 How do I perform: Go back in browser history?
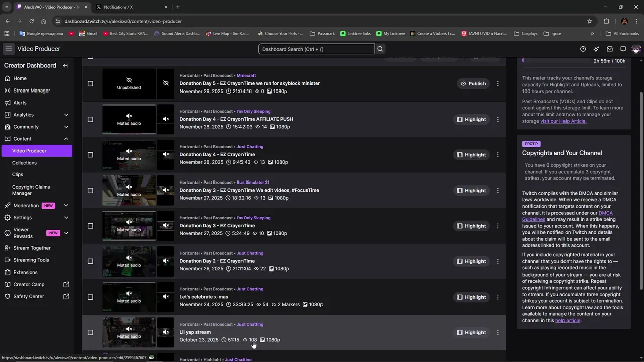(x=7, y=21)
